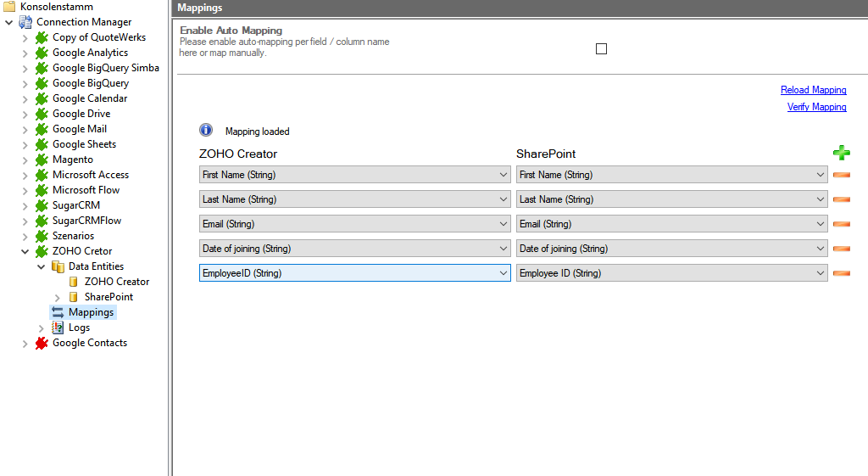The image size is (868, 476).
Task: Open SharePoint Date of joining dropdown
Action: (820, 249)
